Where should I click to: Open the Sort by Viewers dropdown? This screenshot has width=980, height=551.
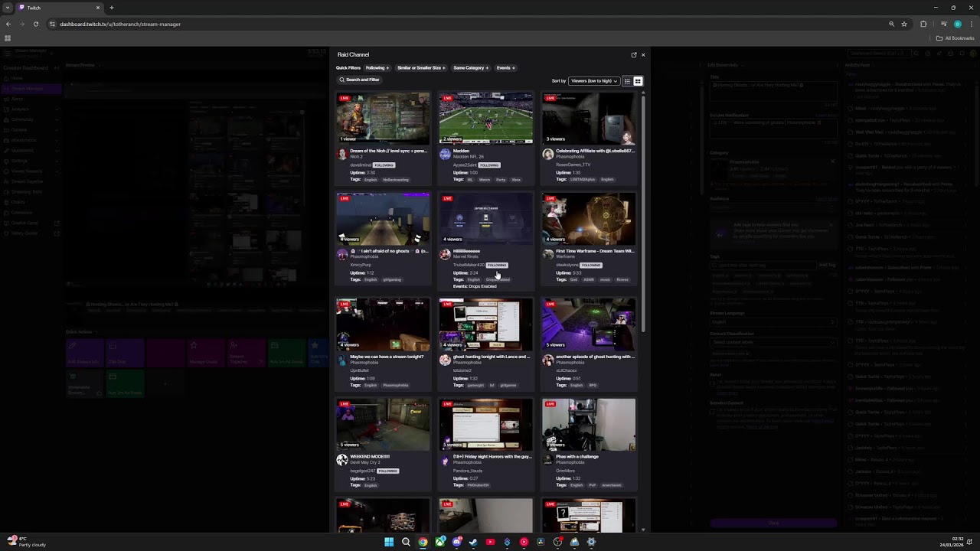click(x=594, y=81)
